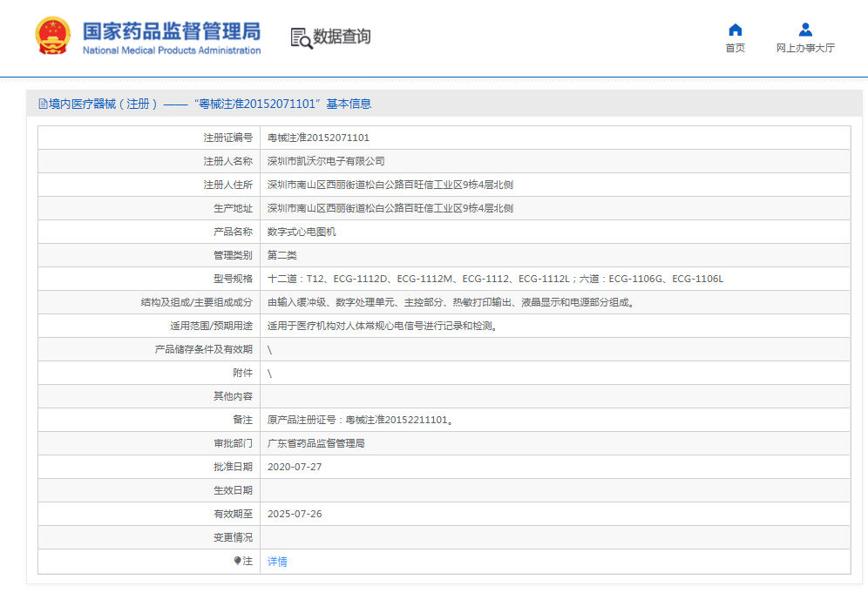Open the 详情 link
This screenshot has width=868, height=593.
(x=277, y=562)
